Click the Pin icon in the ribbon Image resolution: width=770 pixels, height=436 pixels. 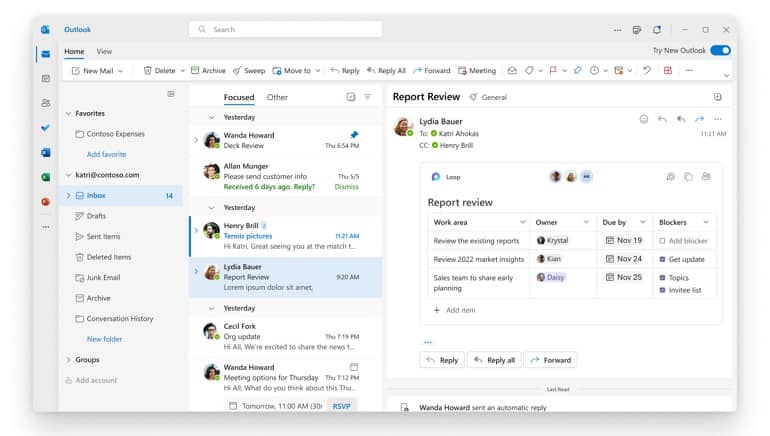578,71
